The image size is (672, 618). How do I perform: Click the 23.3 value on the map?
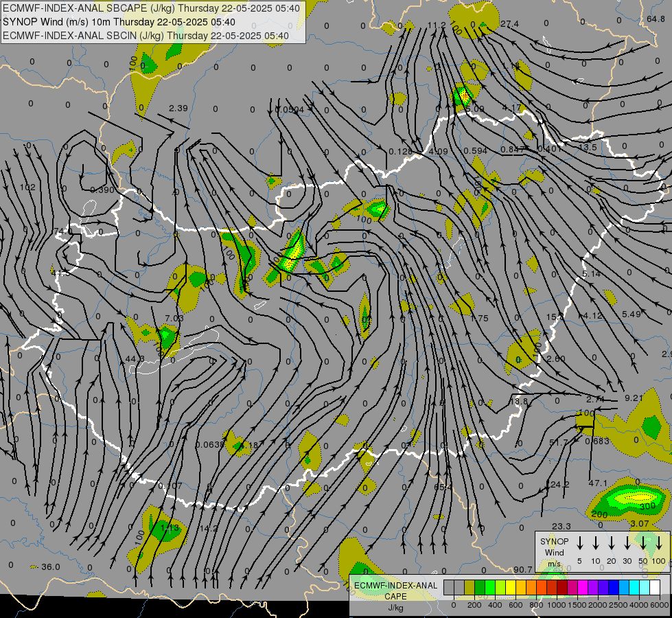pos(561,526)
